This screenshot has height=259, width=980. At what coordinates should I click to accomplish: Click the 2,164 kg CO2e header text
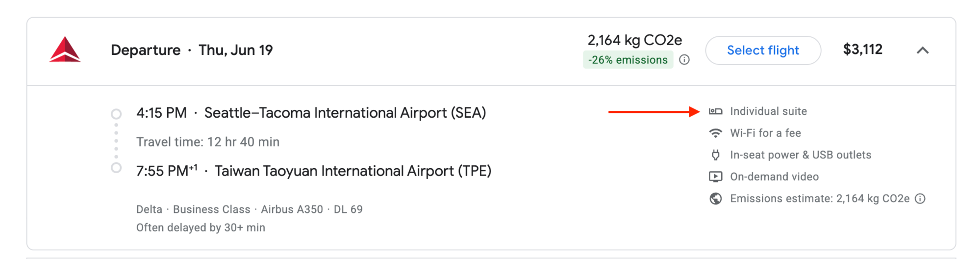click(634, 40)
